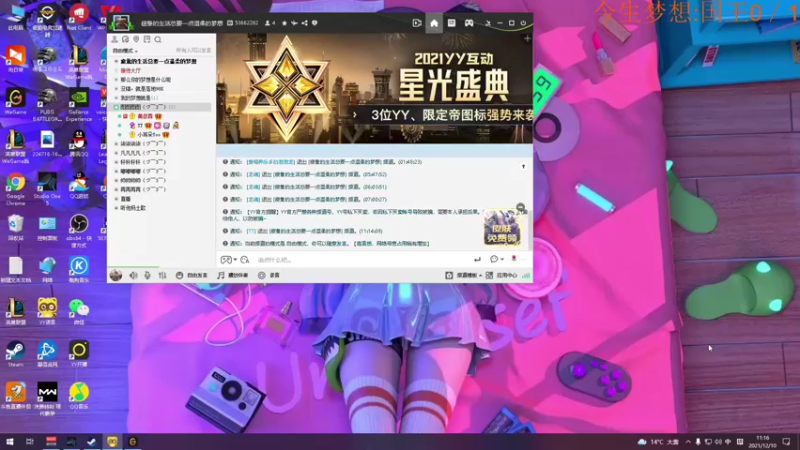Click the bookmark icon above channel tree

pyautogui.click(x=147, y=39)
